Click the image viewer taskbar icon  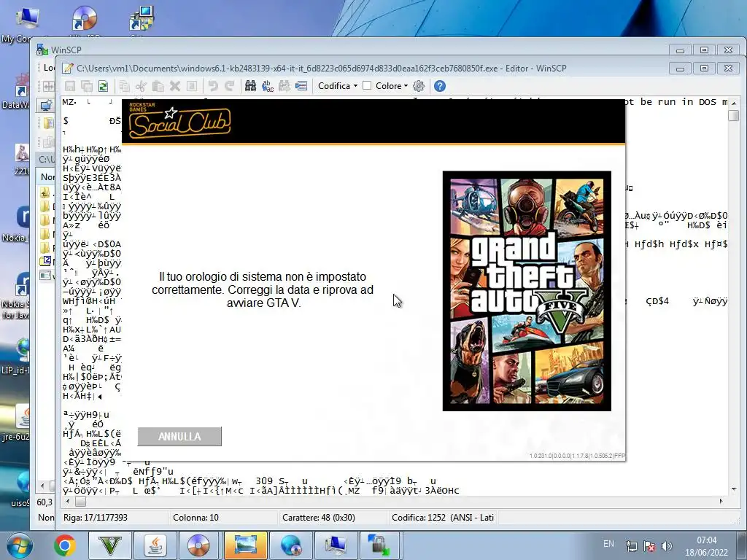[x=245, y=545]
